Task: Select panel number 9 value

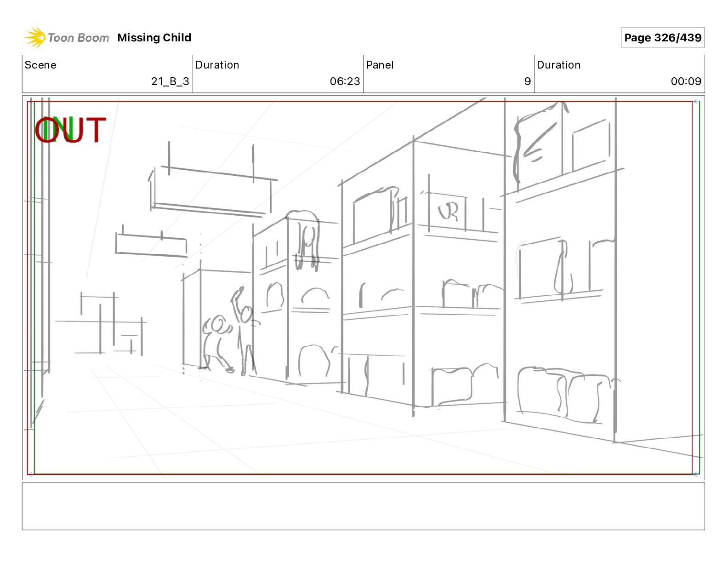Action: pos(528,81)
